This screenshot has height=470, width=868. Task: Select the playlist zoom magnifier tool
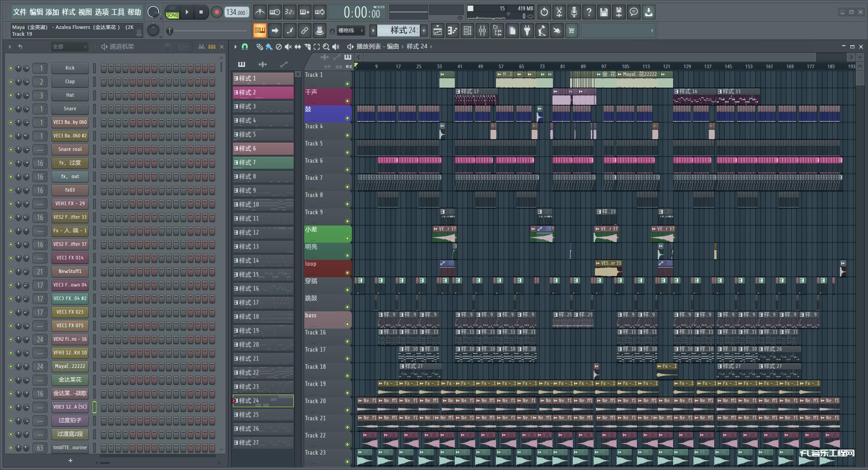coord(326,47)
